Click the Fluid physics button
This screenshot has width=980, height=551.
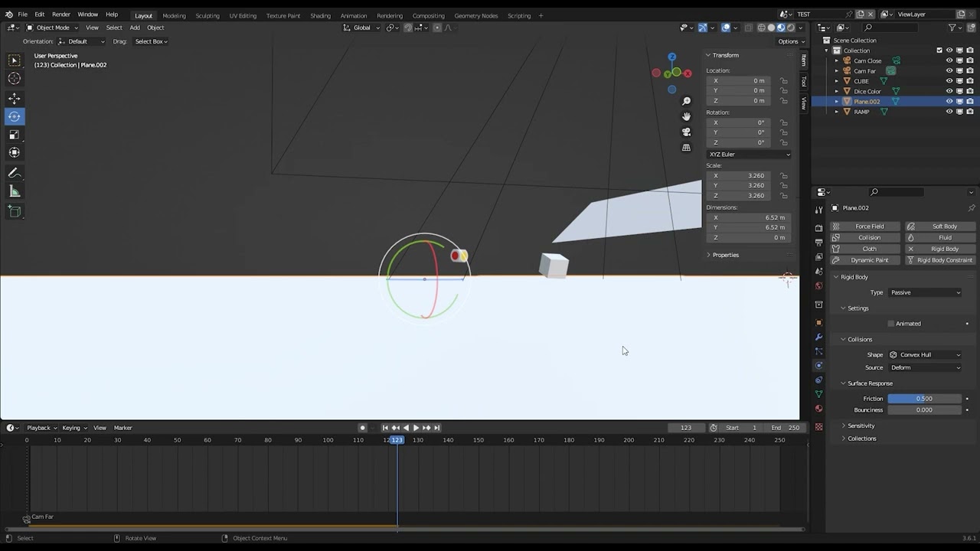pos(940,237)
